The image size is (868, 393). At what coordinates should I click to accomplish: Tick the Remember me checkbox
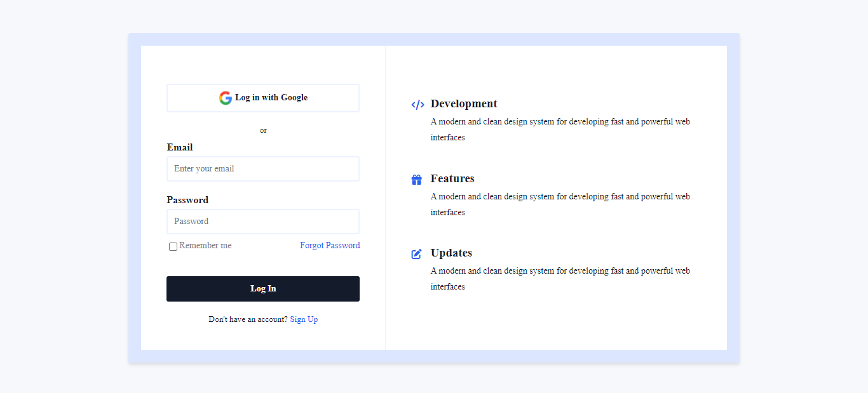tap(173, 246)
